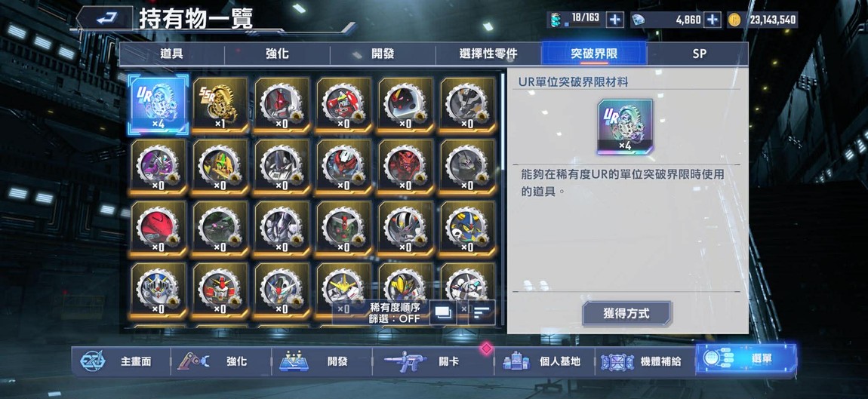
Task: Open 機體補給 from the bottom navigation
Action: (645, 361)
